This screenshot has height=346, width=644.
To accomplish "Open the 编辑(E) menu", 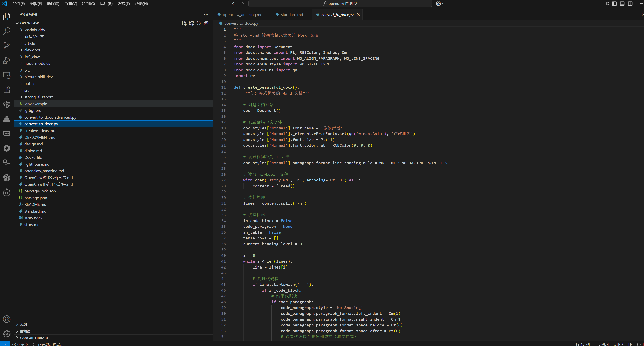I will [36, 4].
